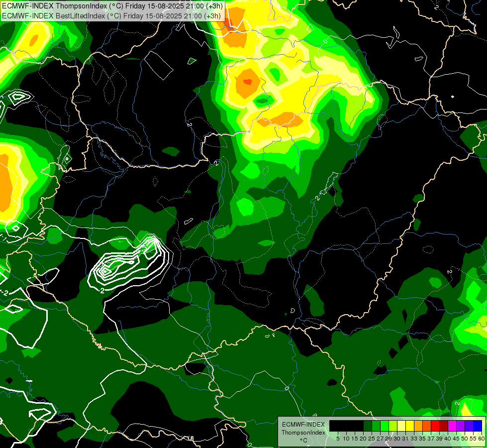Select the magenta 40-45 legend swatch
487x448 pixels.
[x=452, y=426]
